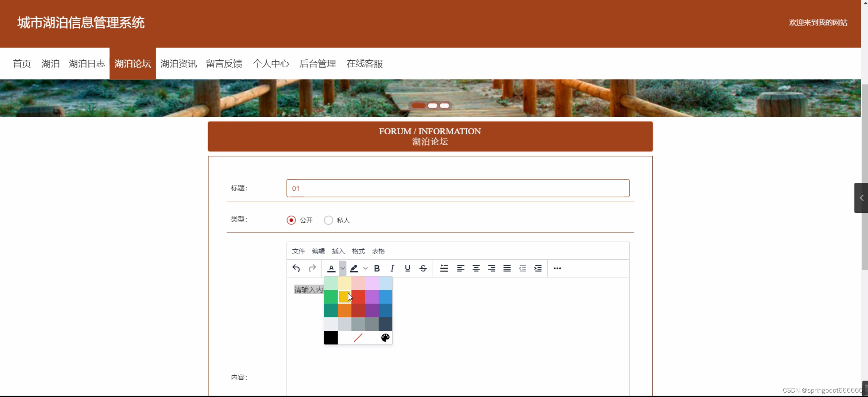Click the redo arrow in the editor toolbar
868x397 pixels.
click(312, 268)
